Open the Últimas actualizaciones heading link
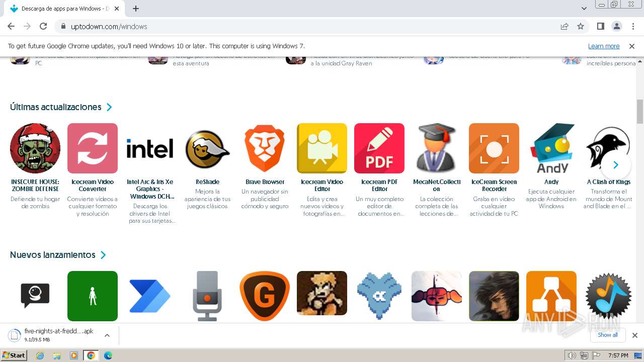This screenshot has width=644, height=362. [x=56, y=107]
